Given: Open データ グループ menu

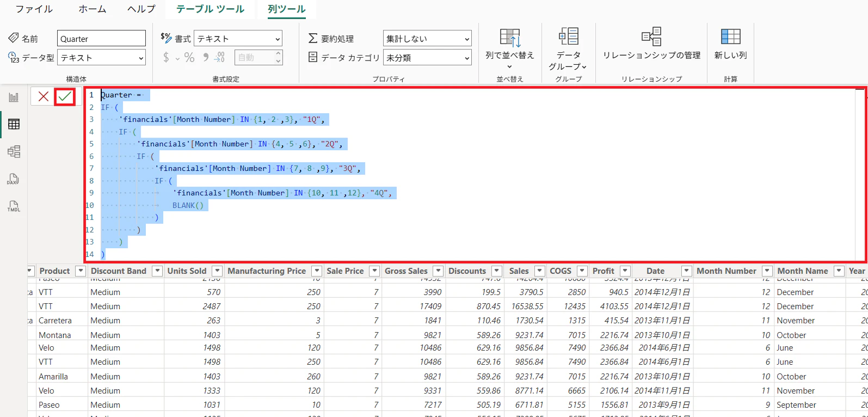Looking at the screenshot, I should coord(568,50).
